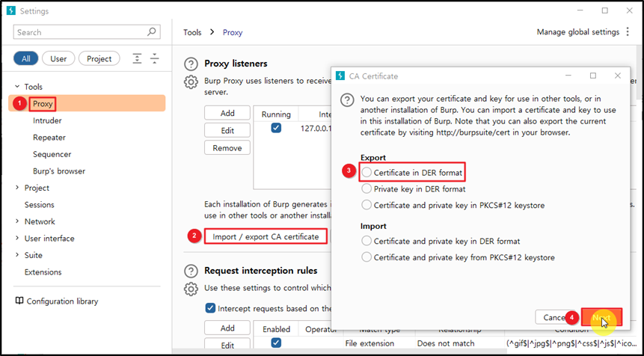Click Manage global settings
Screen dimensions: 644x356
pos(578,31)
